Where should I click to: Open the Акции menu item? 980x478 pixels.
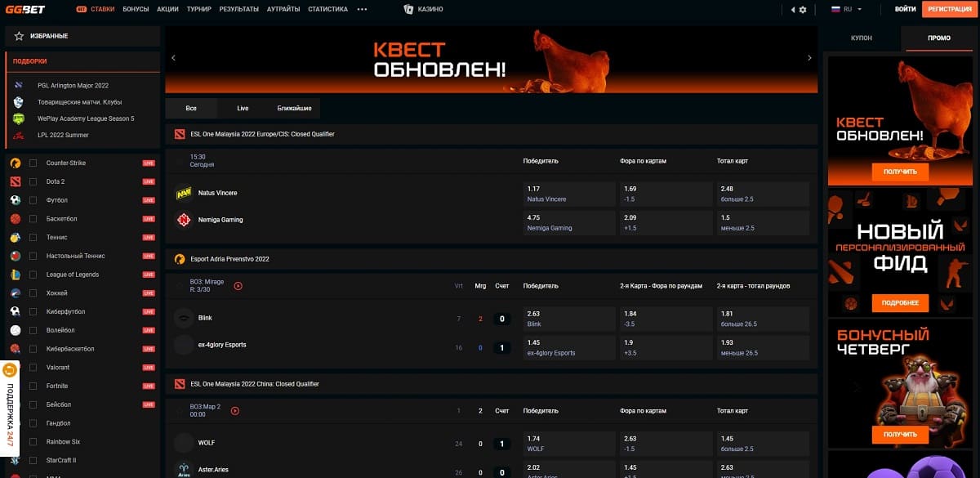tap(167, 9)
